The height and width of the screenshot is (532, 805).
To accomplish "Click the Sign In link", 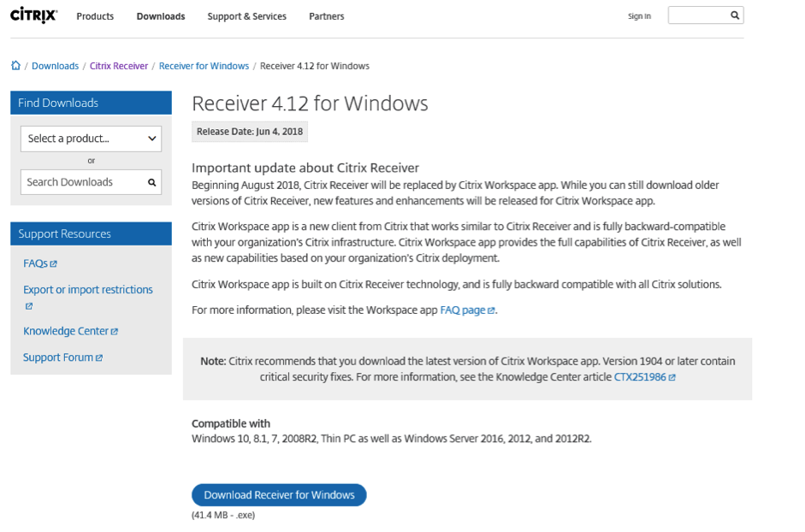I will point(639,16).
